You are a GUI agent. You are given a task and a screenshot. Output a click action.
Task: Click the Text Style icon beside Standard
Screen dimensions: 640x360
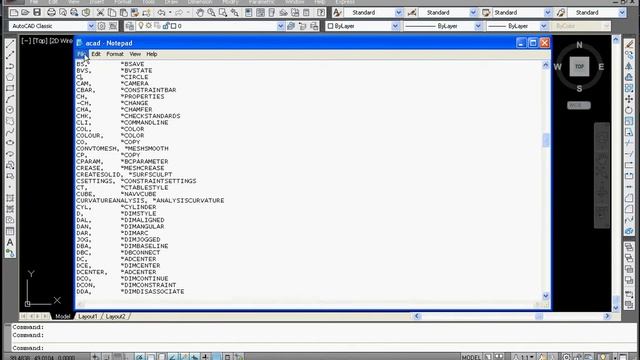337,13
